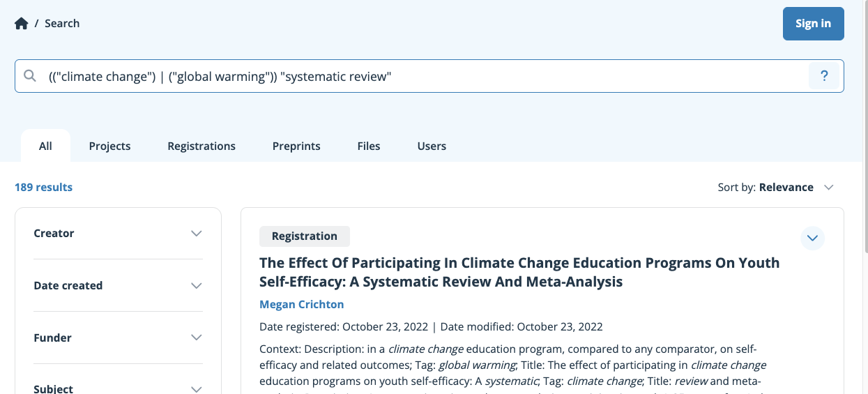Open author Megan Crichton's profile

tap(301, 304)
